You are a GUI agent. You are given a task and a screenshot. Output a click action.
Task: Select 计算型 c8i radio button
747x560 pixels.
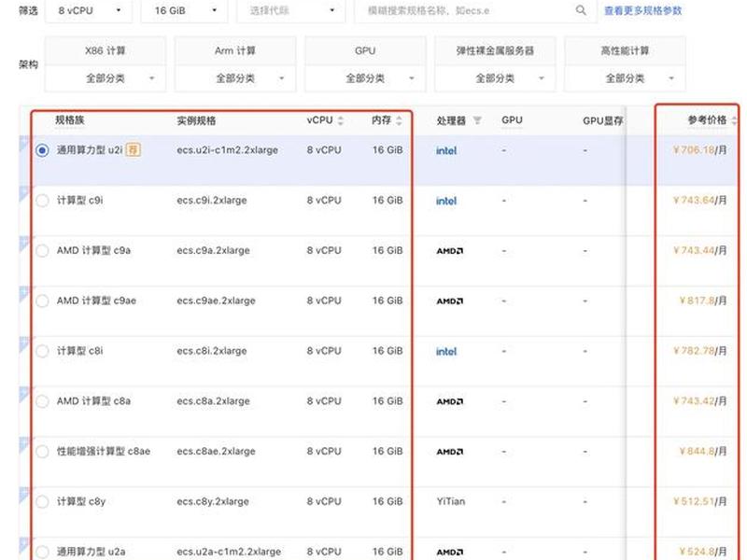pyautogui.click(x=42, y=351)
